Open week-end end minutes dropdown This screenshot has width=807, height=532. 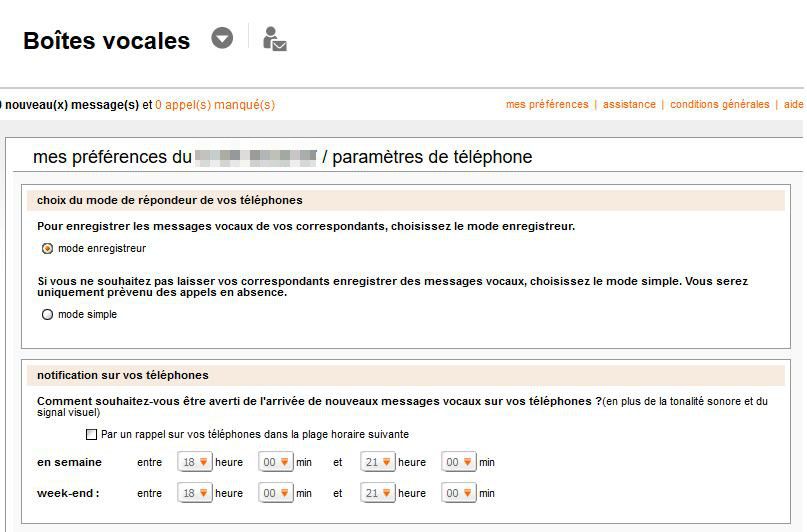[x=459, y=493]
